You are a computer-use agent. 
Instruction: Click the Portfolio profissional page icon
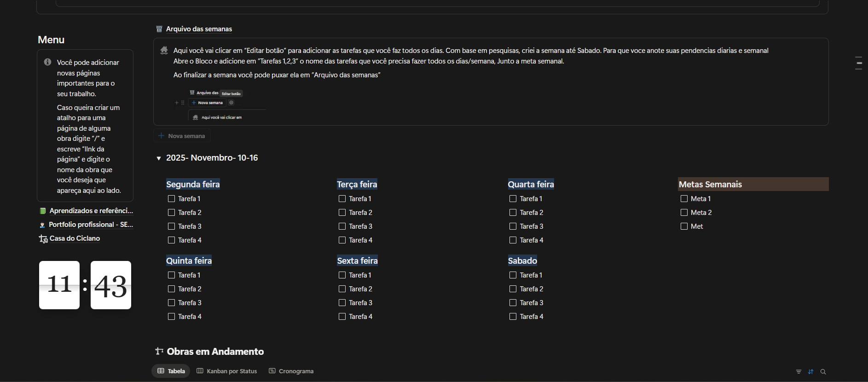coord(43,225)
